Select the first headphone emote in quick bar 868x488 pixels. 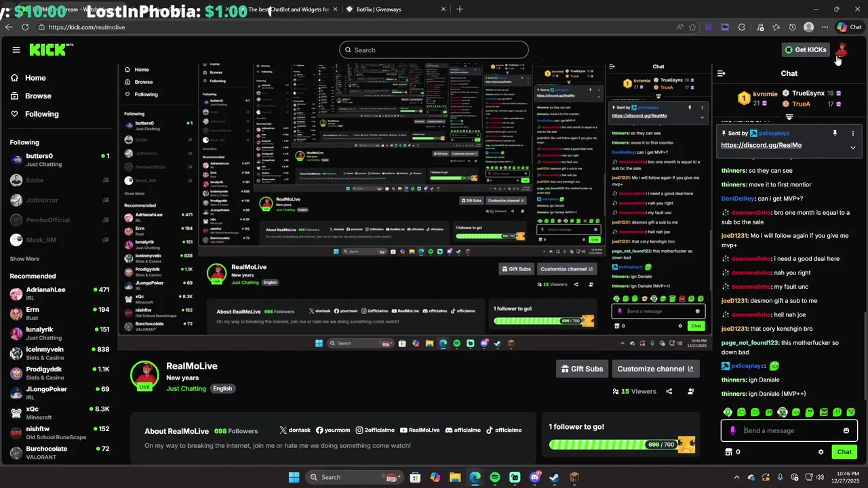(728, 412)
